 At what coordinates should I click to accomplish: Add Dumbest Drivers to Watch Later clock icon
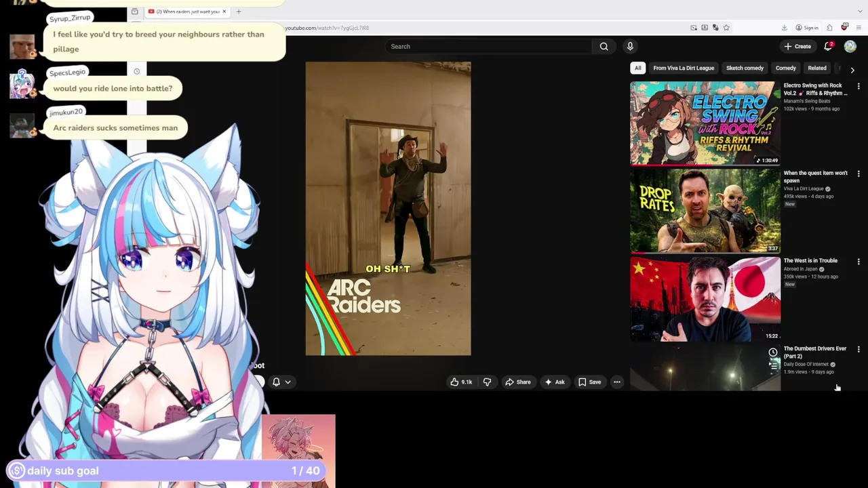(773, 352)
